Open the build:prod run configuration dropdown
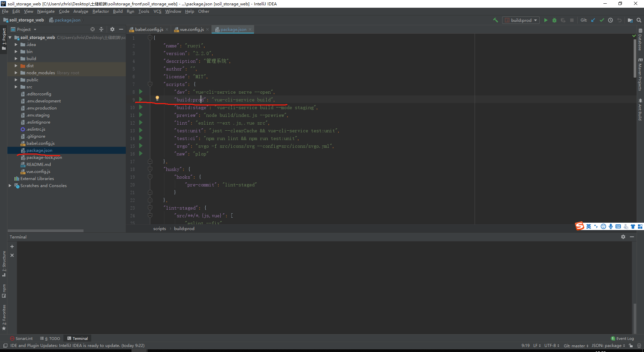This screenshot has width=644, height=352. [521, 20]
